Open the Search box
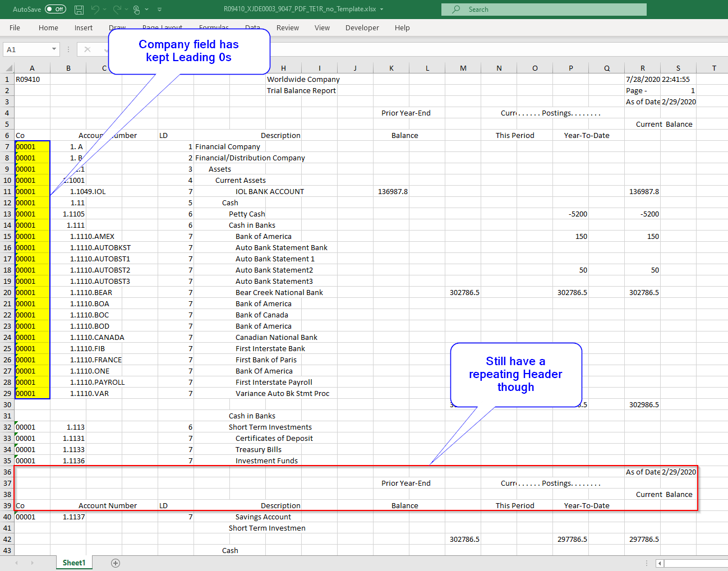This screenshot has width=728, height=571. tap(543, 9)
